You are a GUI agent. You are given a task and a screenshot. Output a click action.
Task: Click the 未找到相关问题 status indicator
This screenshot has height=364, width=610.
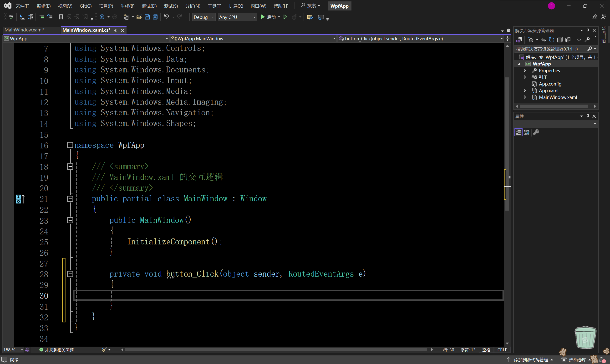[57, 350]
